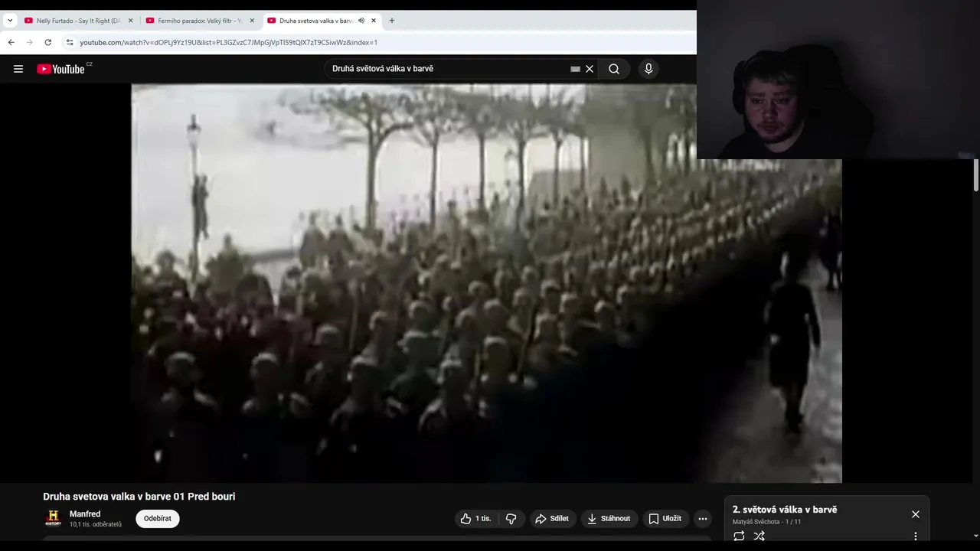The height and width of the screenshot is (551, 980).
Task: Start voice search with microphone icon
Action: tap(648, 69)
